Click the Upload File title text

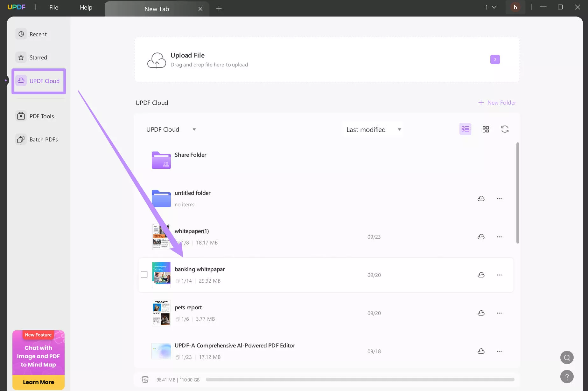click(x=187, y=55)
